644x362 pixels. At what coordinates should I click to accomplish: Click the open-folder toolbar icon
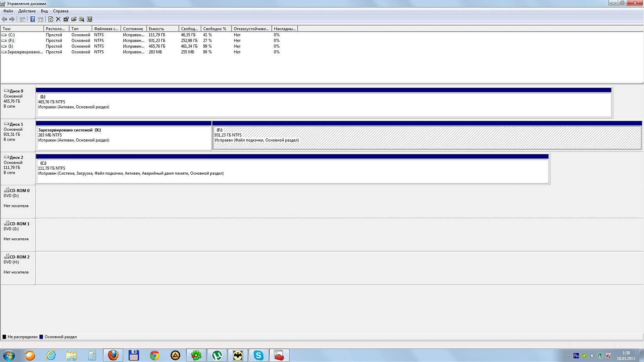74,19
